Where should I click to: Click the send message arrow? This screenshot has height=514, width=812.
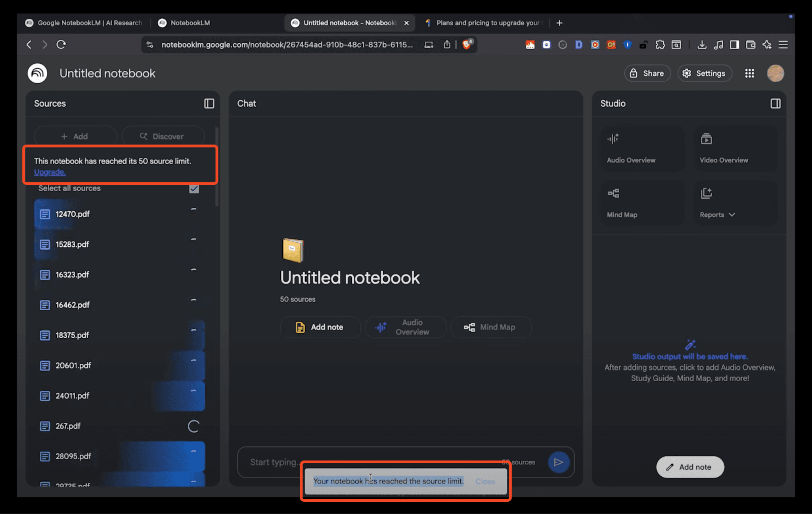[x=559, y=462]
